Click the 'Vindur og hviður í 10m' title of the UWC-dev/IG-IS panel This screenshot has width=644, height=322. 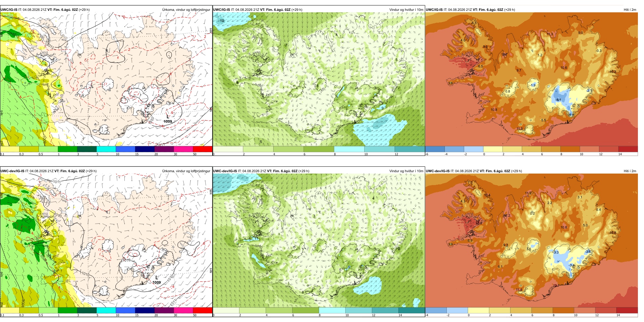click(x=406, y=171)
